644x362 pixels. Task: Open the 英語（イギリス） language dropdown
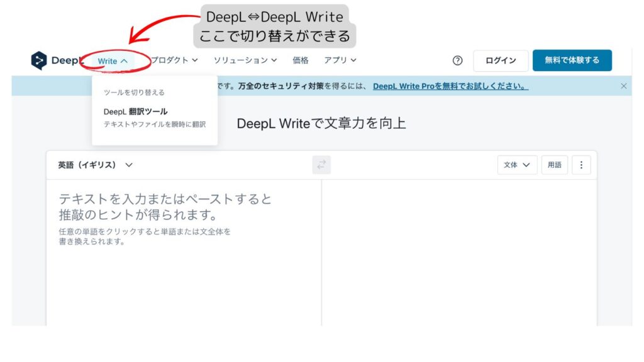96,165
